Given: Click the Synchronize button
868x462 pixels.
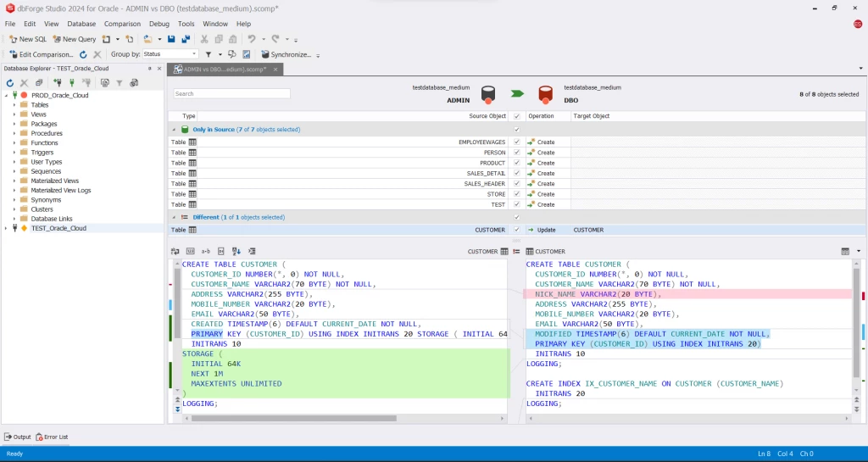Looking at the screenshot, I should 287,55.
